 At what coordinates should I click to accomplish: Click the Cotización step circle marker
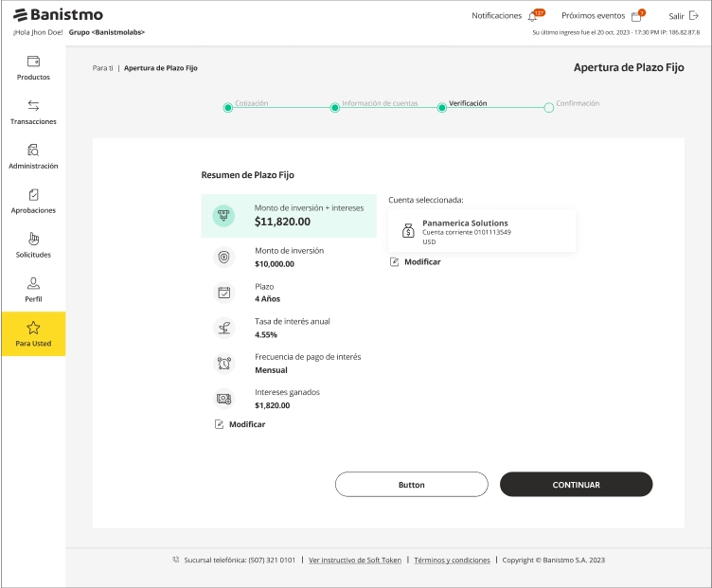228,108
